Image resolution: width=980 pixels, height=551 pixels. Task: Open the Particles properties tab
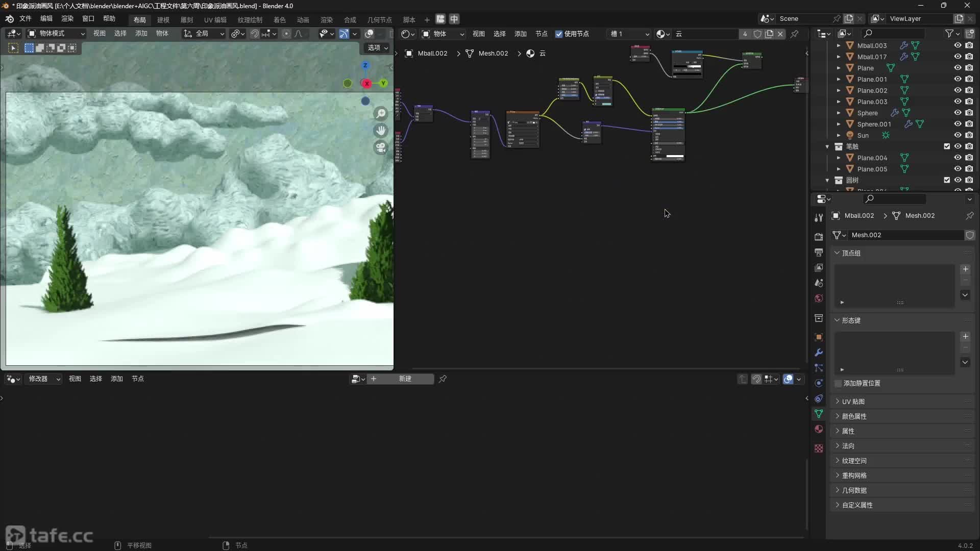(819, 368)
